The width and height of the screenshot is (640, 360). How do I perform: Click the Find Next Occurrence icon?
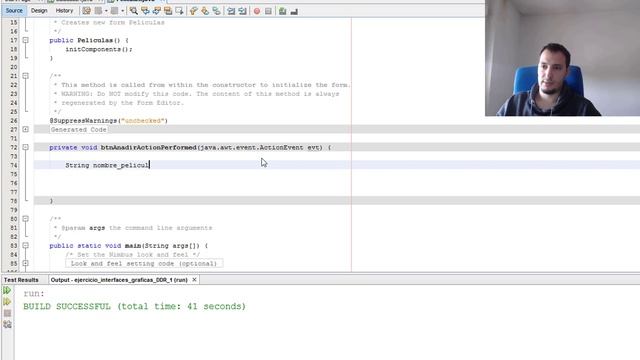point(157,11)
